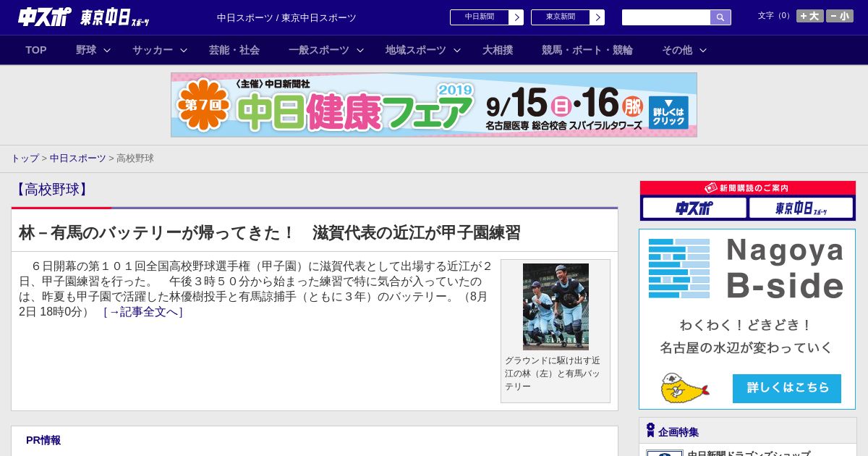Open the 野球 navigation menu

(86, 50)
